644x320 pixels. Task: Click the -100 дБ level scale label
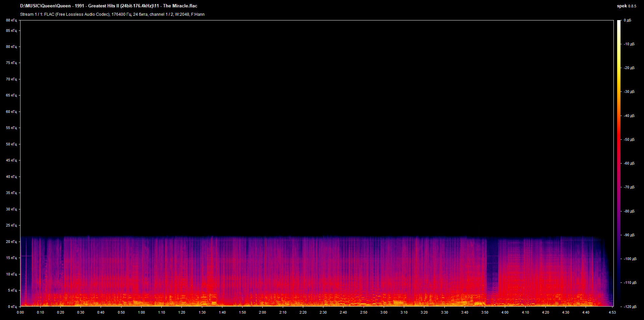[x=630, y=259]
